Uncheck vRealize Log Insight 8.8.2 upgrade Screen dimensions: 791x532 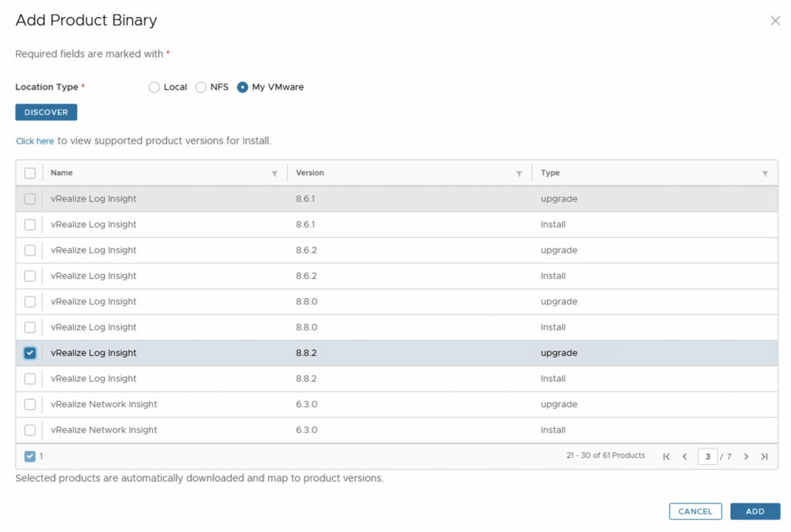coord(30,353)
